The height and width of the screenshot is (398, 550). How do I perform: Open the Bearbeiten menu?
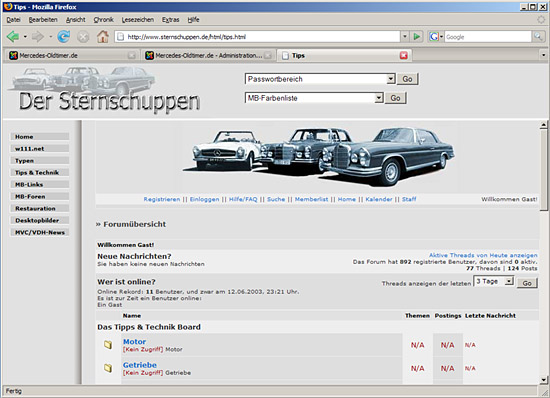pos(43,20)
